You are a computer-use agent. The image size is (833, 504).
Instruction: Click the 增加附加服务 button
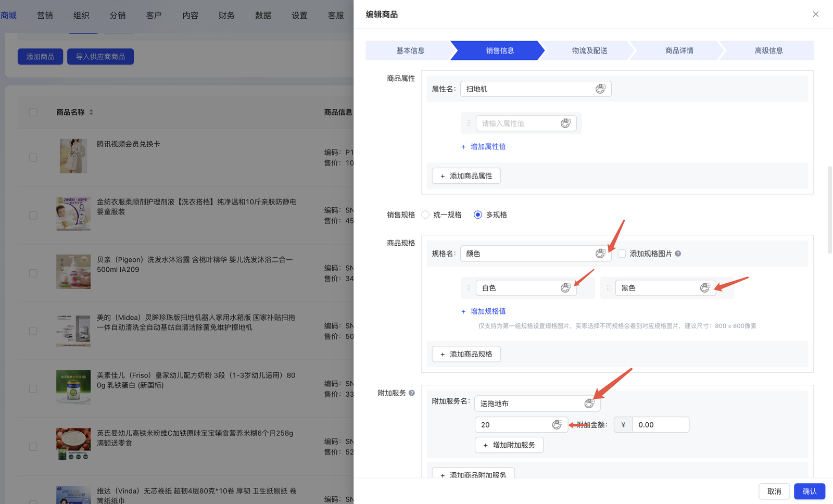pos(509,445)
